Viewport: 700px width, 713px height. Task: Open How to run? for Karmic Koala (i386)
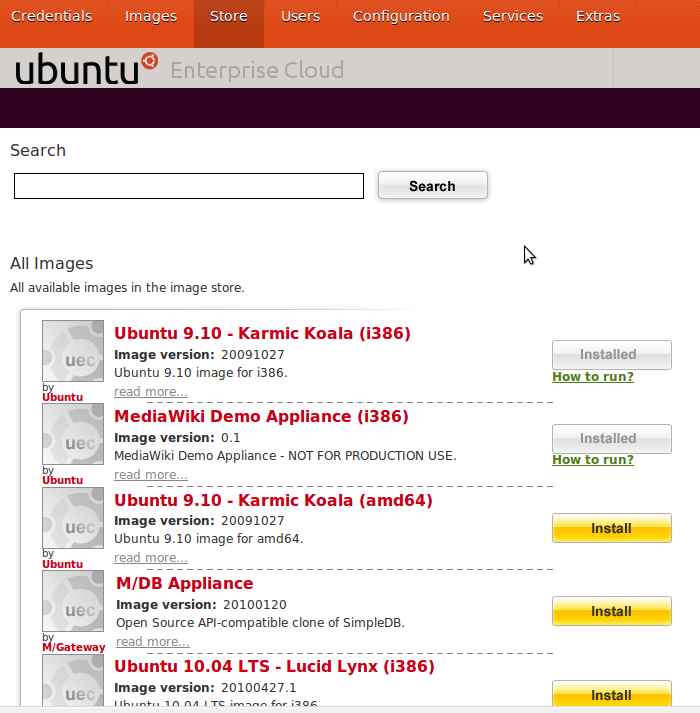(x=593, y=377)
